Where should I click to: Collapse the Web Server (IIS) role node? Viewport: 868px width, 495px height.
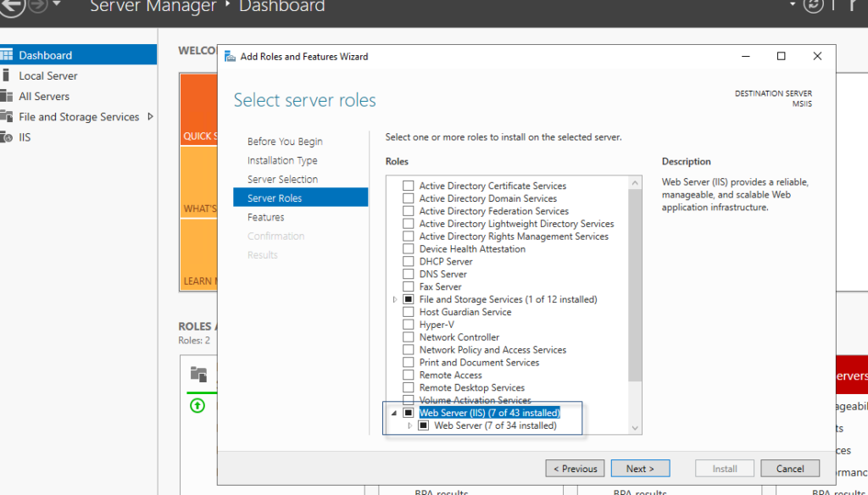tap(394, 413)
